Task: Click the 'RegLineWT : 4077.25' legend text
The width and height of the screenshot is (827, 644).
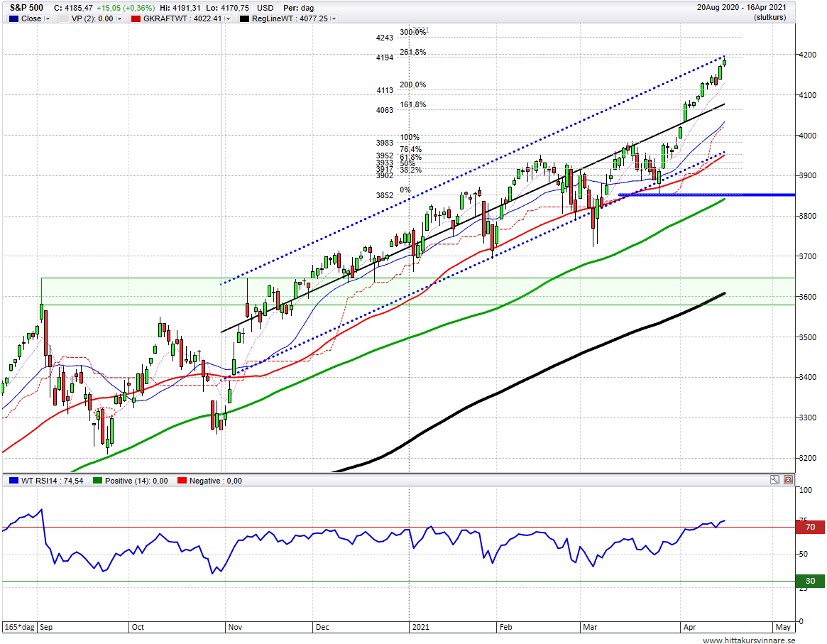Action: (x=290, y=18)
